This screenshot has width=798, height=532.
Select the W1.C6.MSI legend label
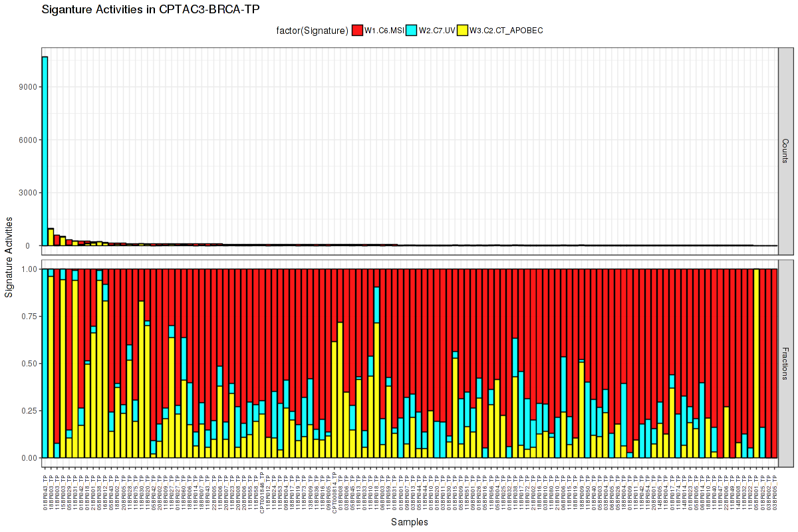pyautogui.click(x=384, y=30)
